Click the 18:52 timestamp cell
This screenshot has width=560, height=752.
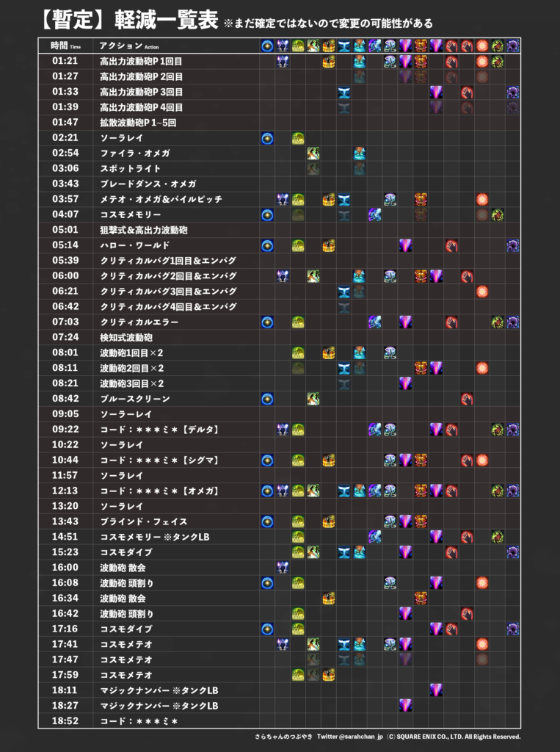[x=65, y=721]
